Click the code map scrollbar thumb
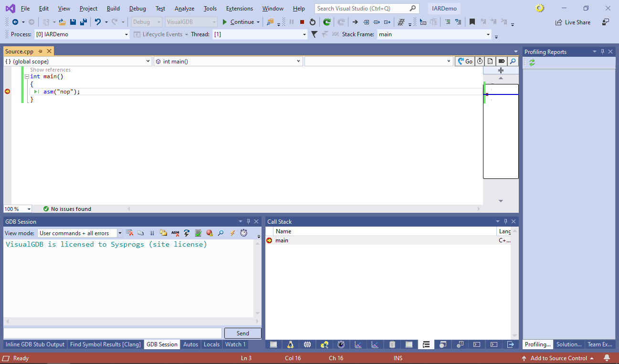The width and height of the screenshot is (619, 364). coord(501,131)
